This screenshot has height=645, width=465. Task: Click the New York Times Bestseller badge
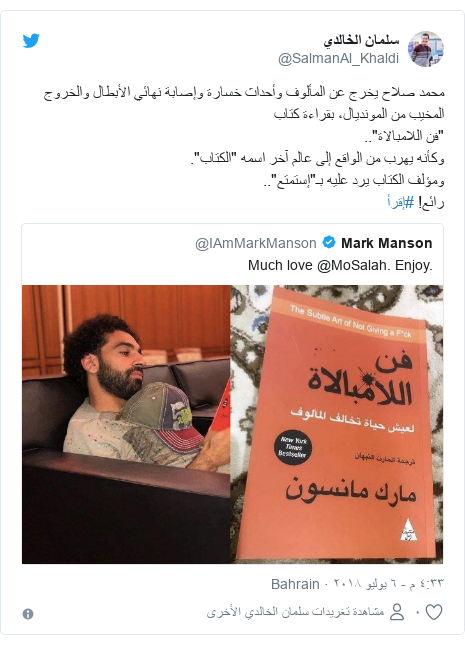tap(292, 447)
